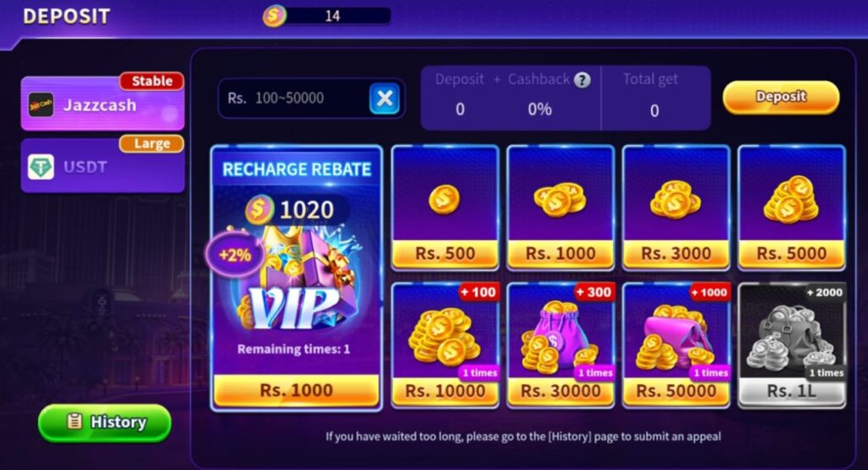Image resolution: width=868 pixels, height=470 pixels.
Task: Select the Rs. 500 deposit package
Action: pyautogui.click(x=445, y=208)
